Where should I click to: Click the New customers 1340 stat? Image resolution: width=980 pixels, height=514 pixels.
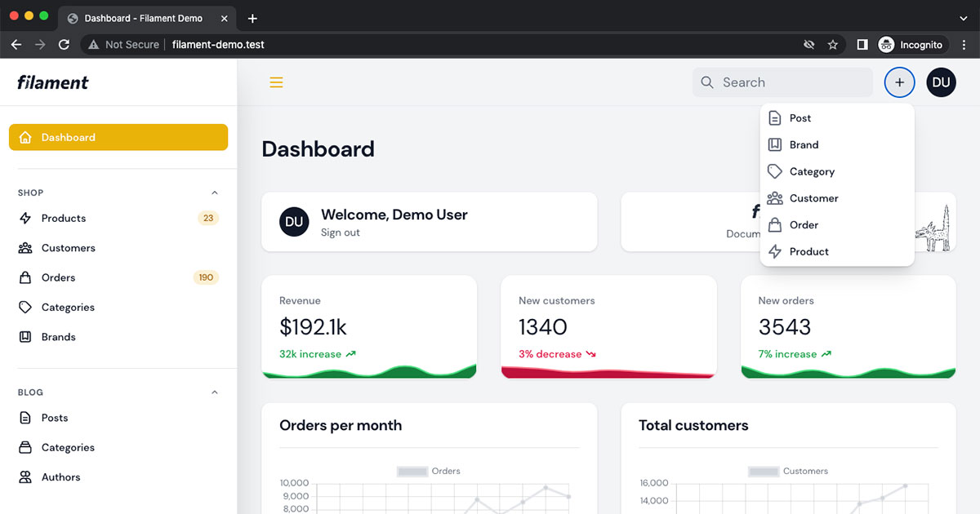point(608,327)
